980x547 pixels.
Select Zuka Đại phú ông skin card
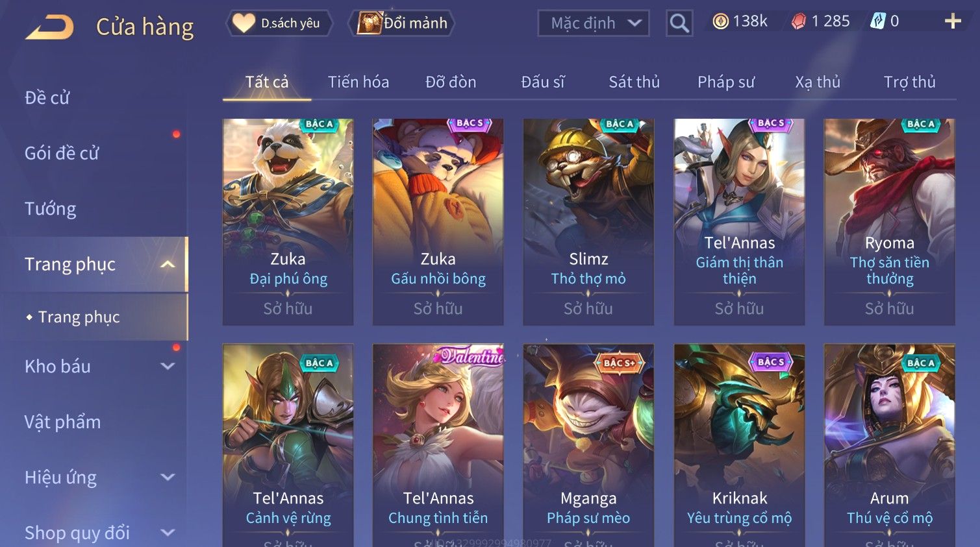point(288,222)
